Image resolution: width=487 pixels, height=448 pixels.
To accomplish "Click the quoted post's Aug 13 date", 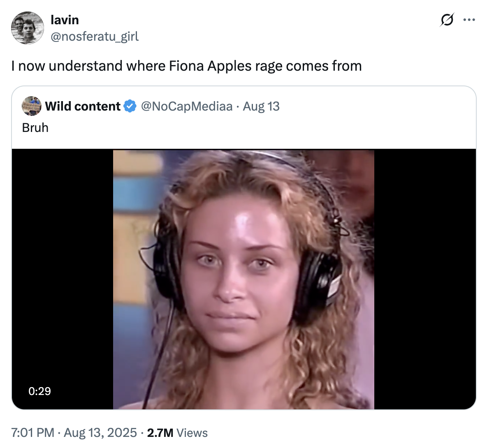I will point(261,106).
